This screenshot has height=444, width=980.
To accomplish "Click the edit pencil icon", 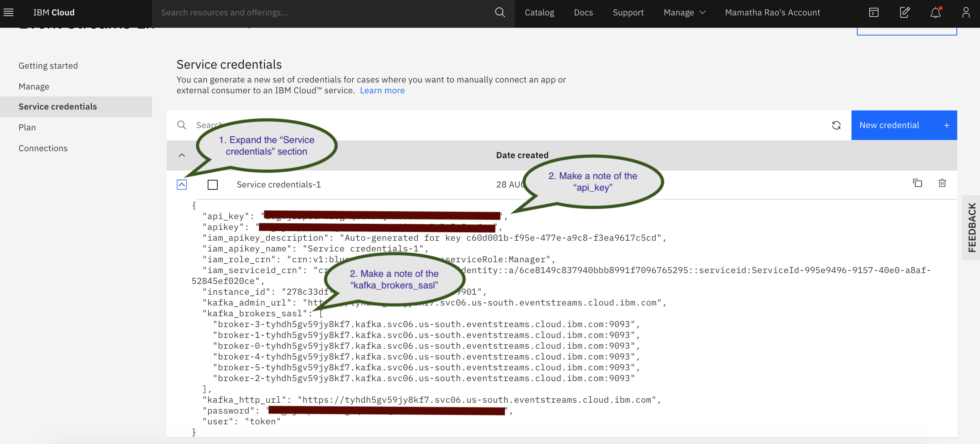I will point(904,12).
